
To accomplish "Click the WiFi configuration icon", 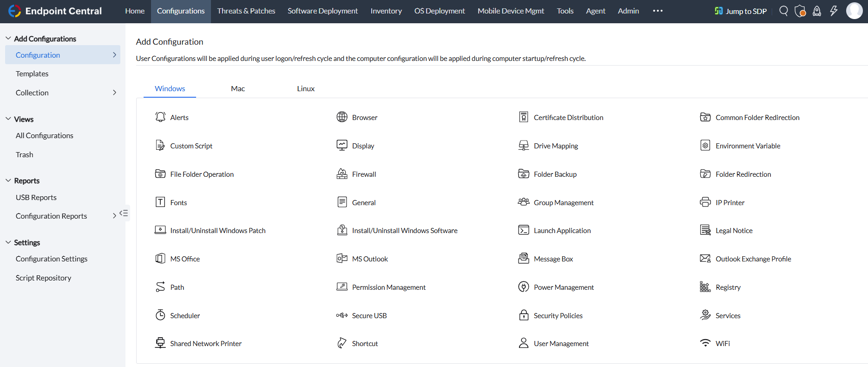I will (705, 343).
